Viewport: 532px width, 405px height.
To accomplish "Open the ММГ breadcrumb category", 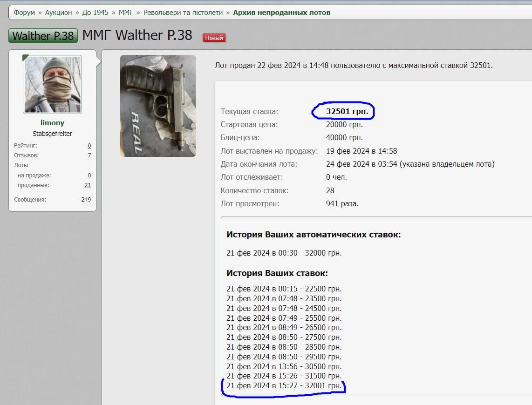I will point(126,13).
